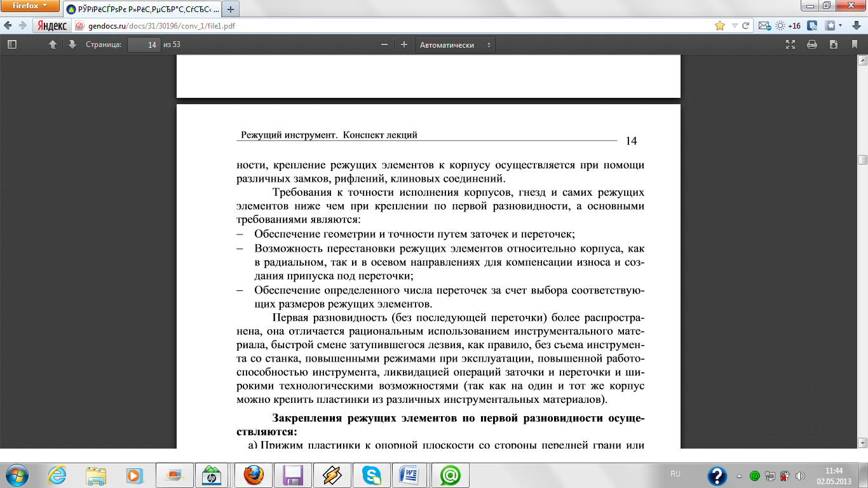Open Windows Explorer folder from taskbar
The image size is (868, 488).
pyautogui.click(x=96, y=475)
